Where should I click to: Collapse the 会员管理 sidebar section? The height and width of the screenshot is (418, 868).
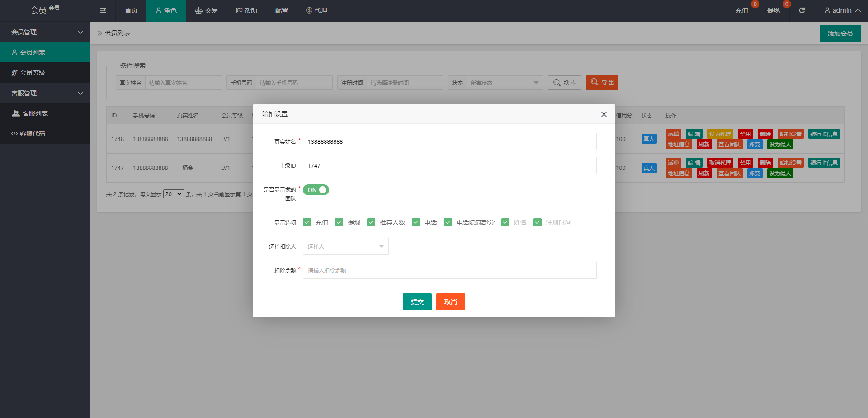click(x=45, y=32)
